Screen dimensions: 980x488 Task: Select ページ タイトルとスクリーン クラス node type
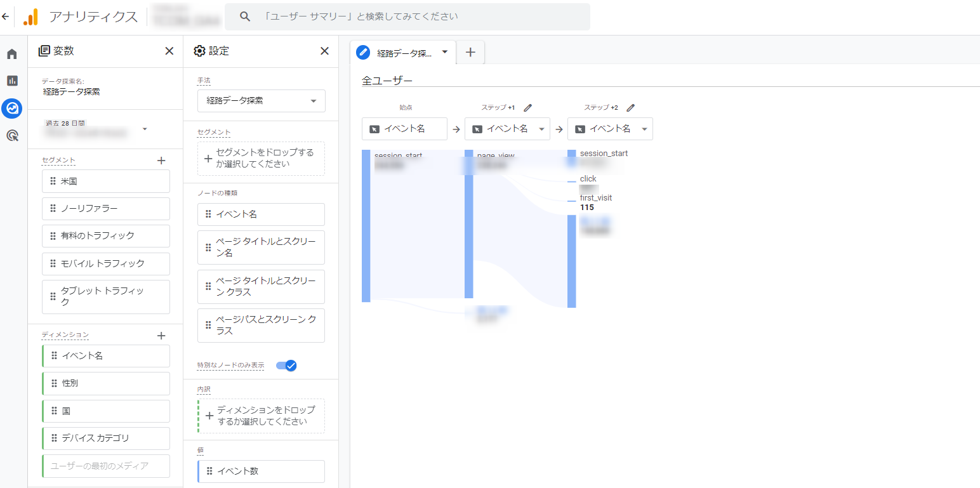click(x=261, y=287)
